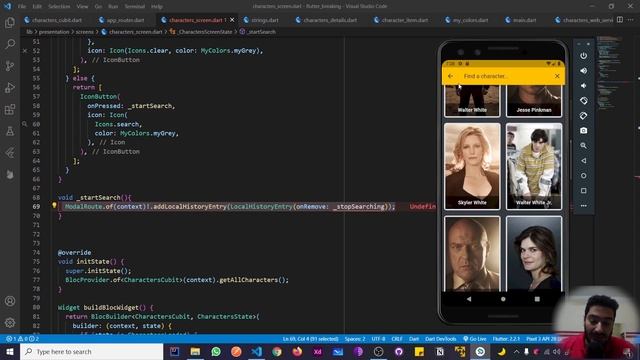Click the Ln 69, Col 4 cursor position indicator
640x360 pixels.
click(310, 339)
